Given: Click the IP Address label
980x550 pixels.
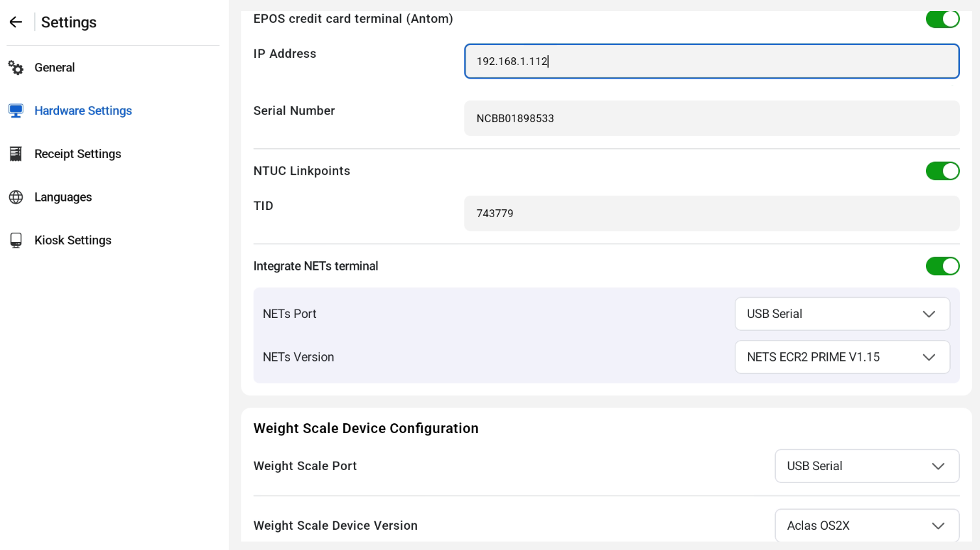Looking at the screenshot, I should [285, 54].
